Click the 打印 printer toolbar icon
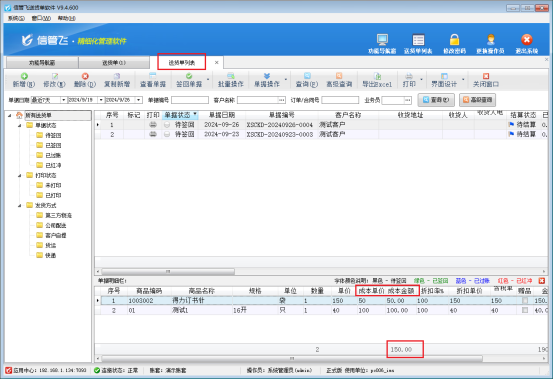 click(x=409, y=76)
